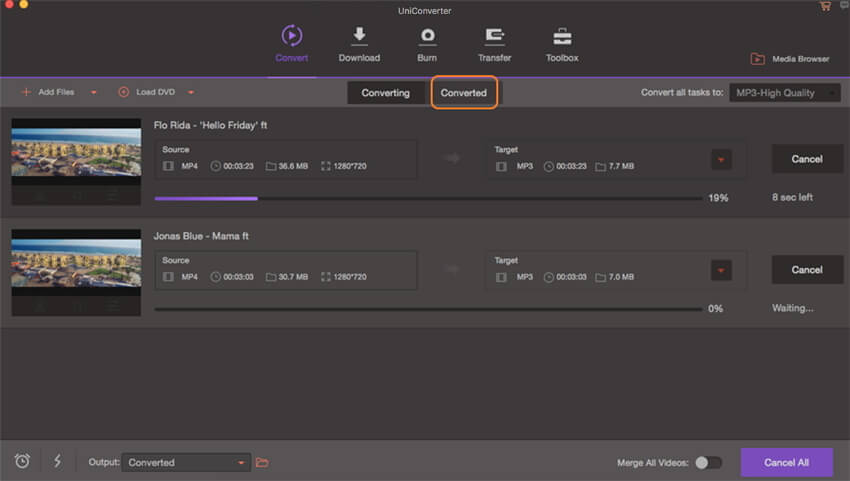The height and width of the screenshot is (481, 850).
Task: Click Flo Rida target MP3 format icon
Action: [x=501, y=166]
